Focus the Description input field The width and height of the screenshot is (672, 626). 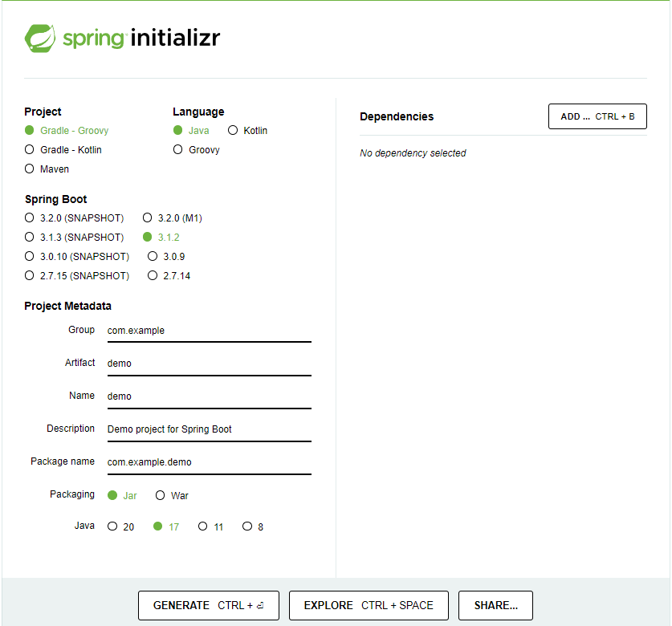click(x=209, y=429)
